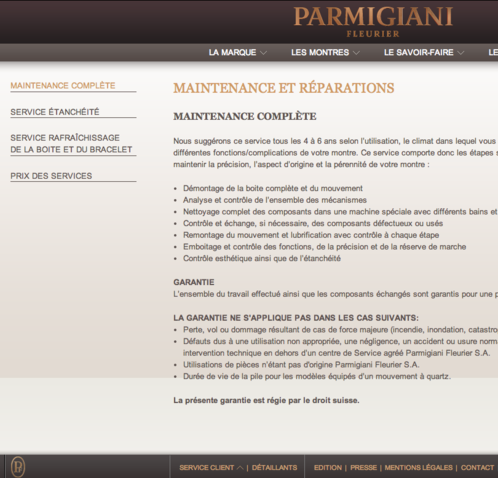
Task: Click 'Remontage du mouvement et lubrification' bullet
Action: click(311, 235)
